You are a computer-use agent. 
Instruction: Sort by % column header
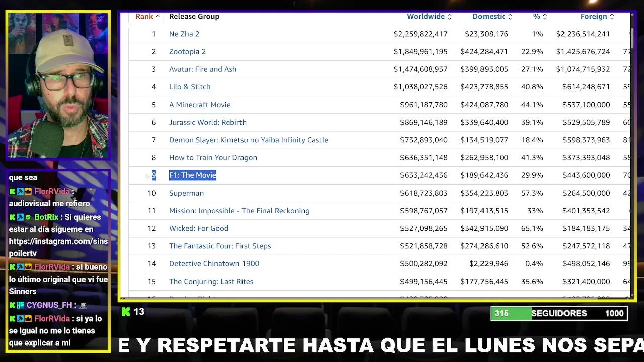click(x=540, y=16)
